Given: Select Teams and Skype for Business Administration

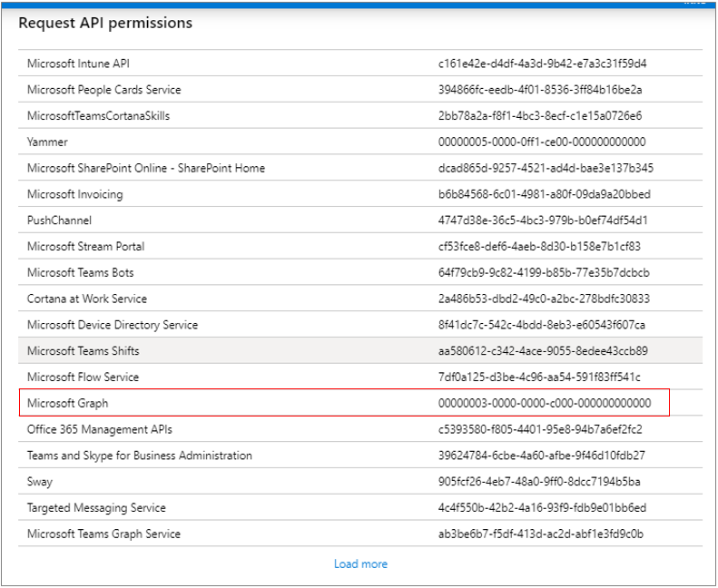Looking at the screenshot, I should coord(360,455).
